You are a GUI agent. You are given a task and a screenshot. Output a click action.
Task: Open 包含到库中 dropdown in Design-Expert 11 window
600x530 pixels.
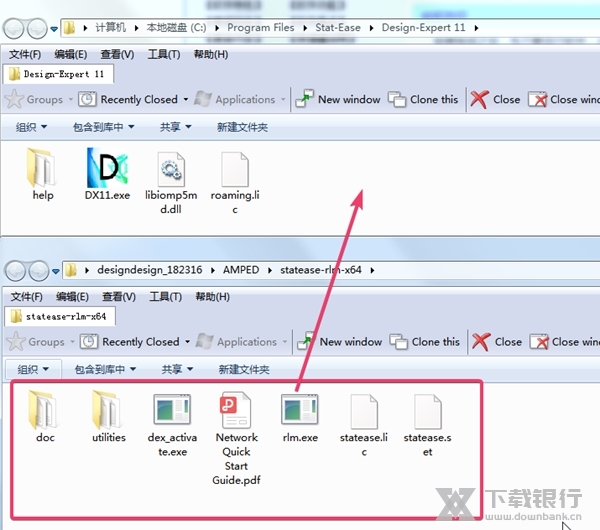103,127
